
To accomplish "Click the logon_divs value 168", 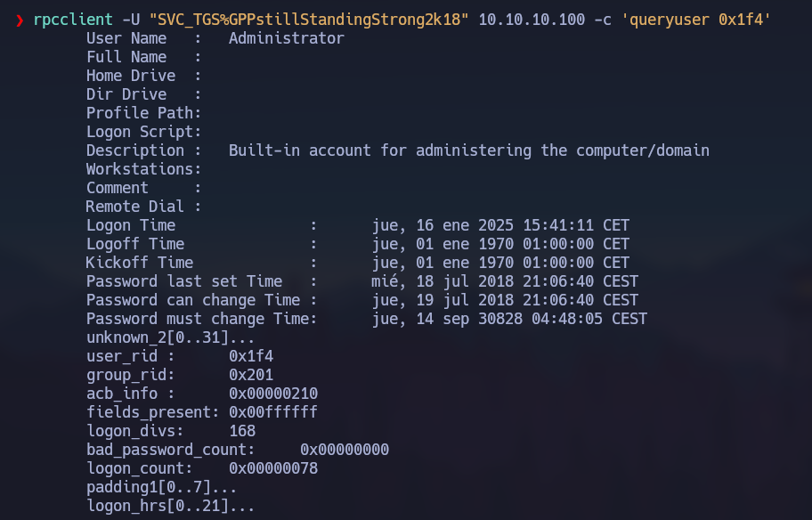I will click(x=242, y=431).
